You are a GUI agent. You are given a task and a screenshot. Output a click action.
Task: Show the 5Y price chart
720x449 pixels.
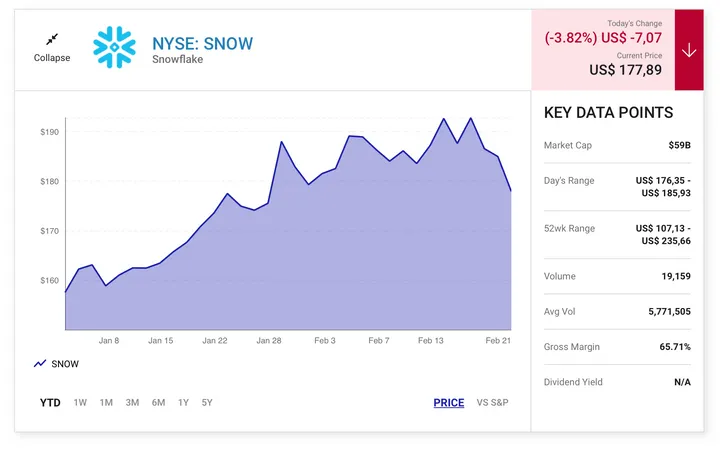pos(207,403)
